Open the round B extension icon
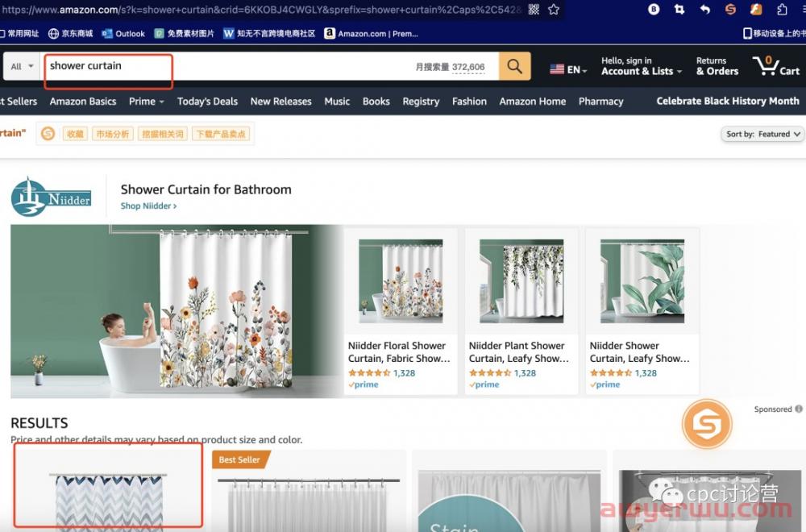Image resolution: width=806 pixels, height=532 pixels. pos(654,9)
